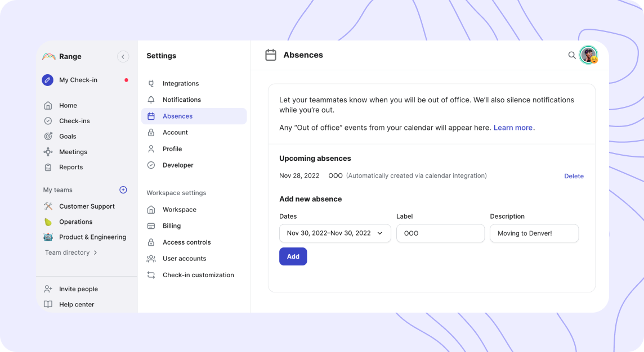Add a new team with plus icon
Image resolution: width=644 pixels, height=352 pixels.
123,189
